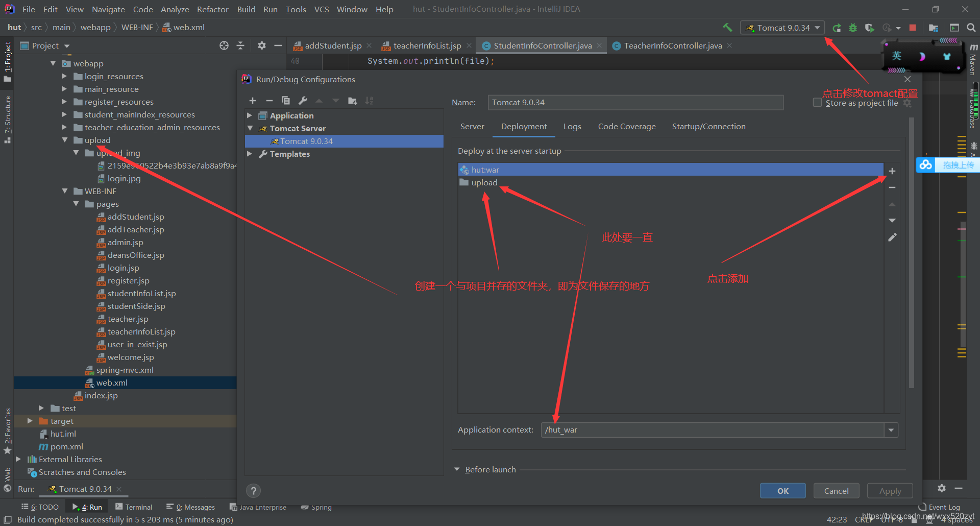
Task: Open the Favorites side tool window
Action: click(x=7, y=431)
